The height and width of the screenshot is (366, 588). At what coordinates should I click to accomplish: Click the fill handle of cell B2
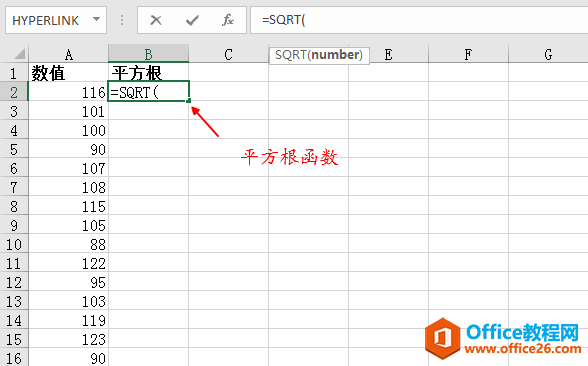(189, 100)
